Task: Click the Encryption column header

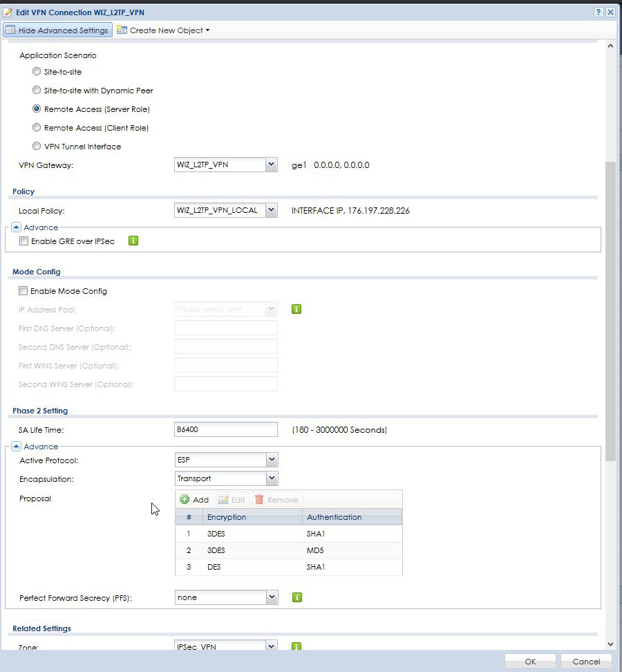Action: pos(252,517)
